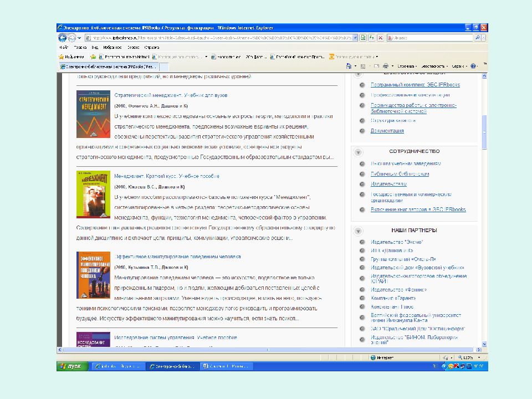
Task: Switch to first Internet Explorer taskbar window
Action: (x=117, y=366)
